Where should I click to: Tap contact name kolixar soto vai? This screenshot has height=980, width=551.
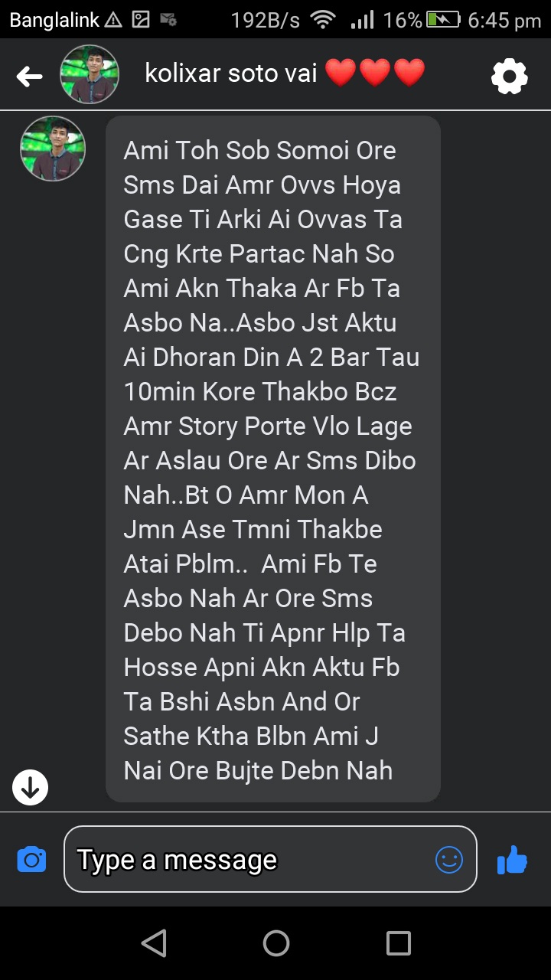230,73
